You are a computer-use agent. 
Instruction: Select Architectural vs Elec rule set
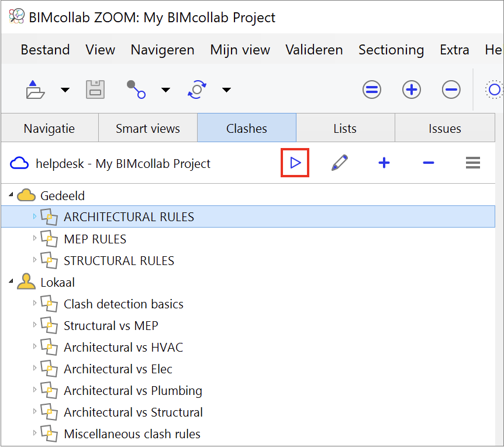118,369
